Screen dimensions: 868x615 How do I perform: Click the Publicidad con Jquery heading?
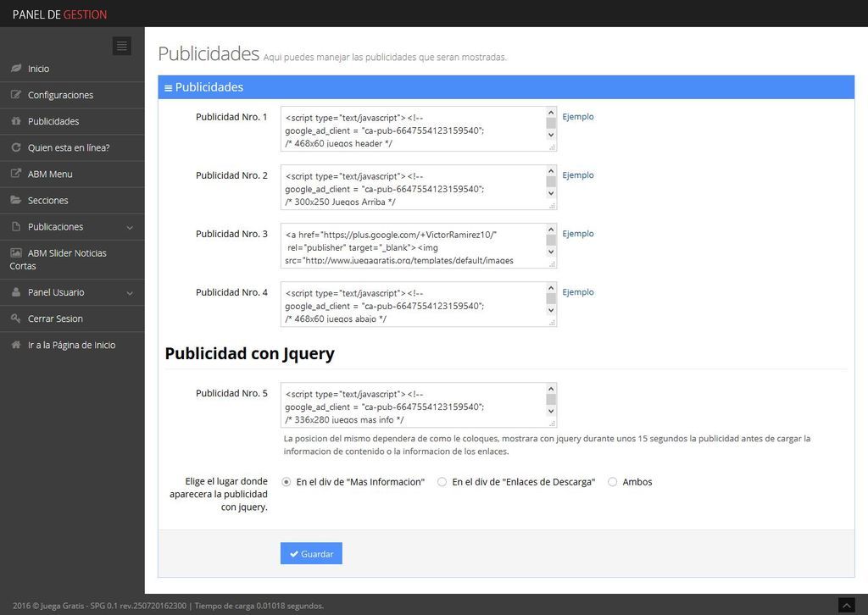point(250,354)
